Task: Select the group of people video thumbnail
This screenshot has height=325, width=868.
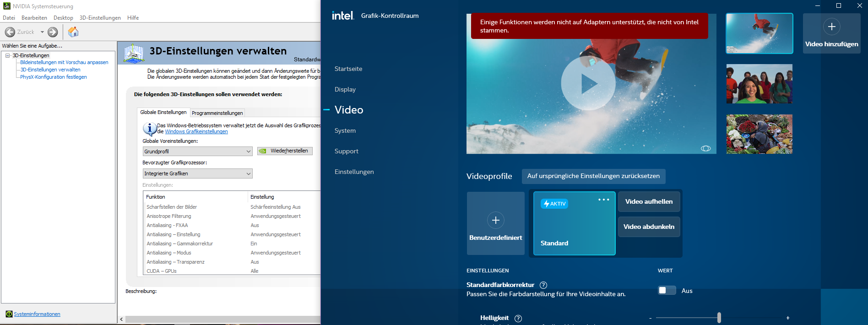Action: [x=759, y=84]
